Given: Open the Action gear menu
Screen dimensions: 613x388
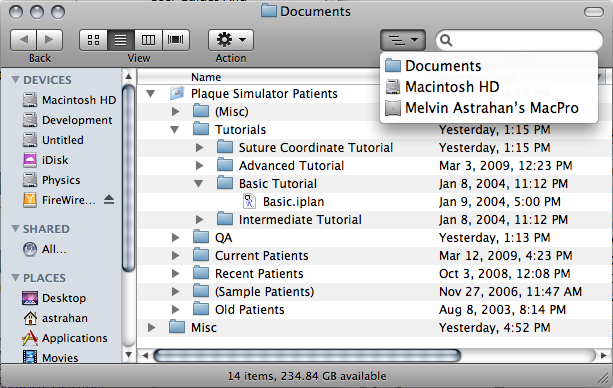Looking at the screenshot, I should [231, 40].
